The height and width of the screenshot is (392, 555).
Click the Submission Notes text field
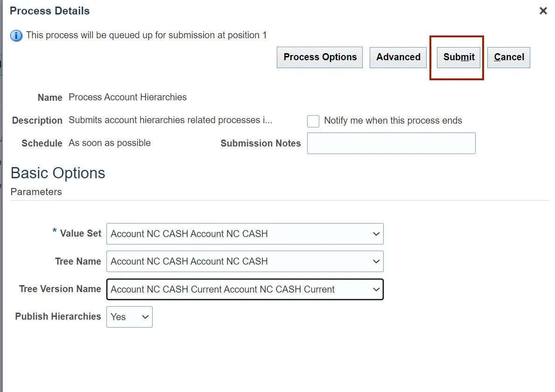coord(391,143)
